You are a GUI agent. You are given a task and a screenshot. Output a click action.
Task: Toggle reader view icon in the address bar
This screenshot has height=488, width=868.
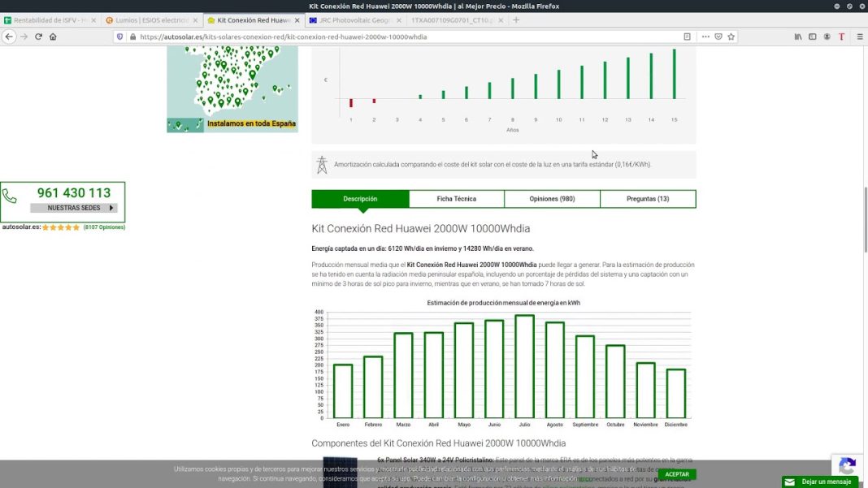(687, 37)
